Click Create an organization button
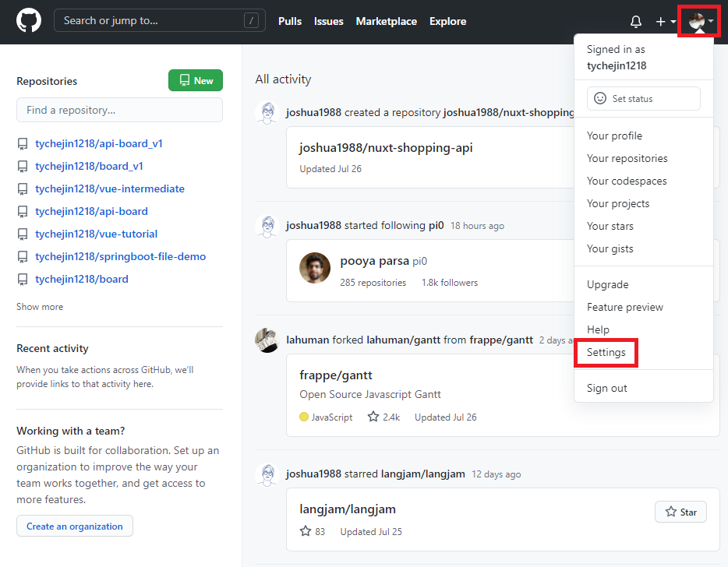This screenshot has height=567, width=728. [x=75, y=526]
